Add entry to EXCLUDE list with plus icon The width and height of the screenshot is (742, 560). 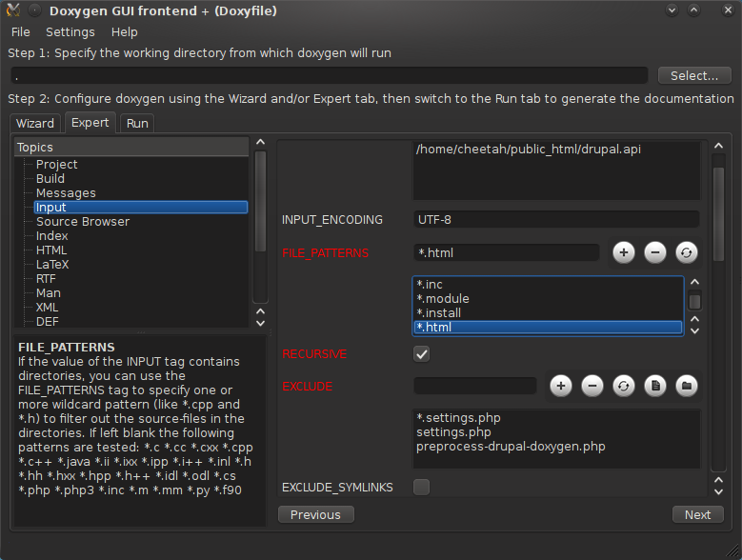[561, 386]
